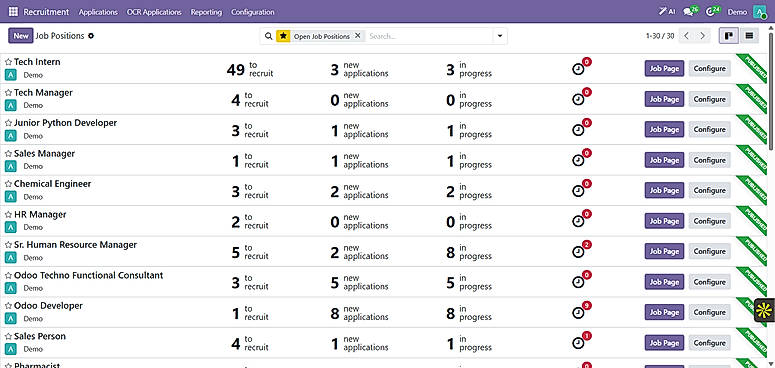Switch to list view

749,36
